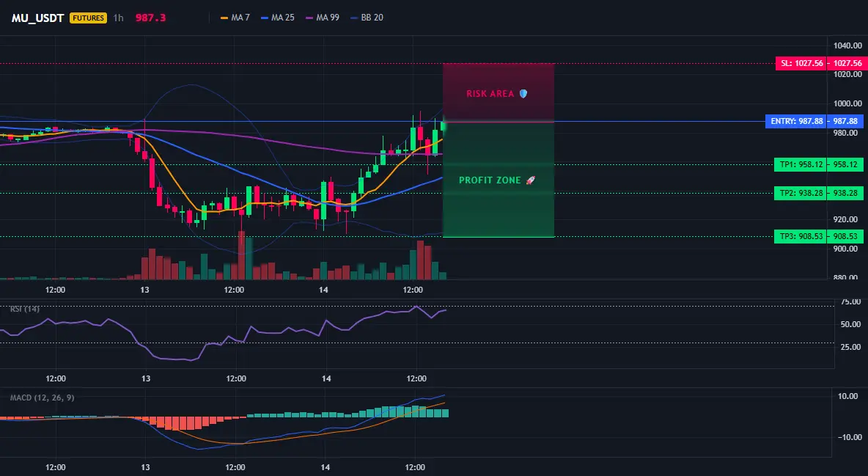The image size is (868, 476).
Task: Click the 987.3 current price value
Action: [150, 18]
